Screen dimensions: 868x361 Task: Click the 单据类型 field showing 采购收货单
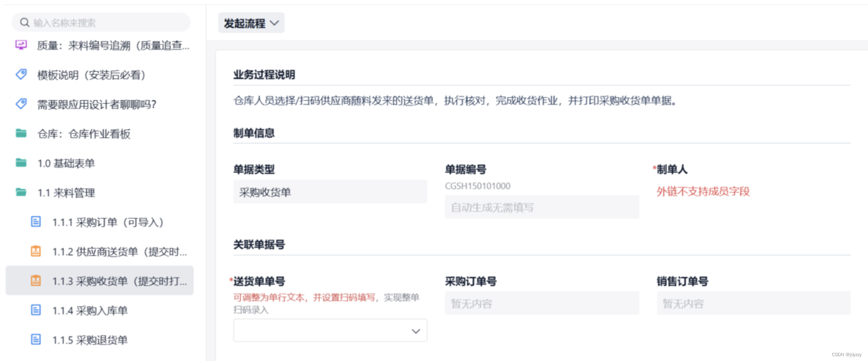(330, 192)
